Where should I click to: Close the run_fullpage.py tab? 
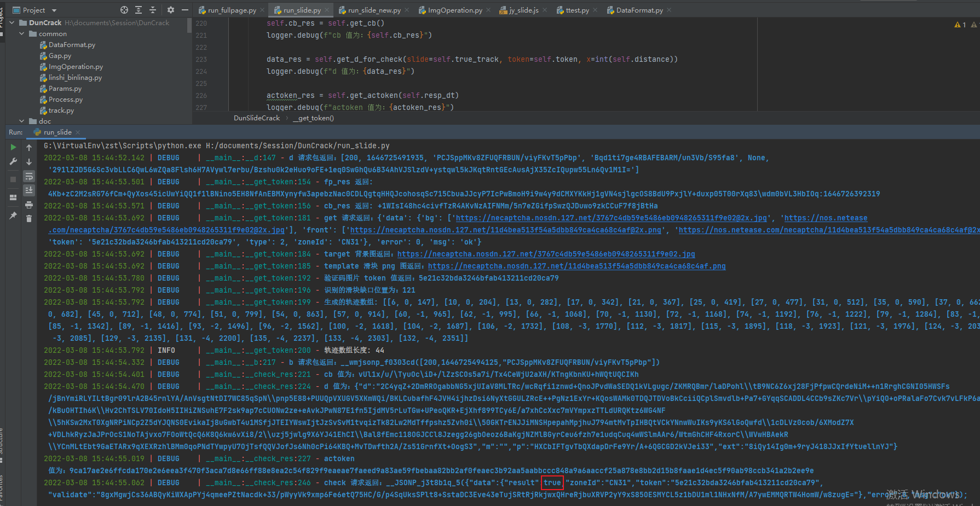(x=262, y=10)
